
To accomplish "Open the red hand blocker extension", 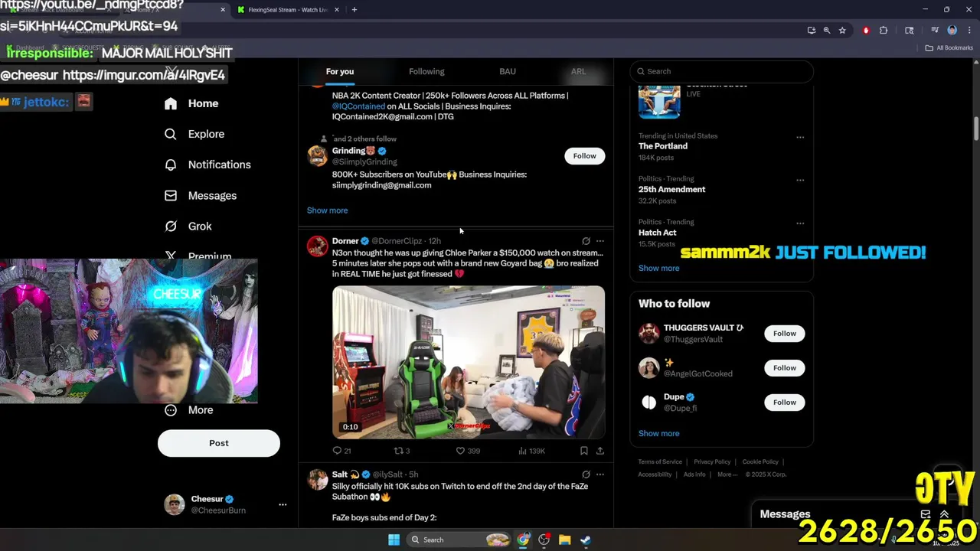I will click(x=866, y=31).
